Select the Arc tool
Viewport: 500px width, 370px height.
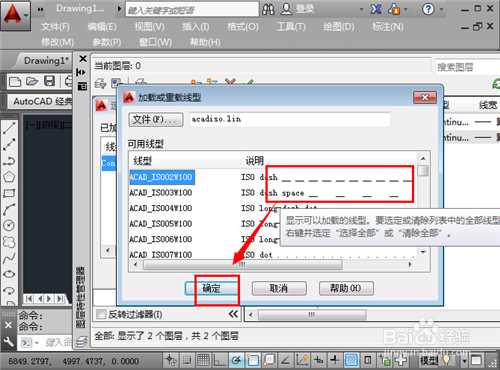tap(9, 209)
